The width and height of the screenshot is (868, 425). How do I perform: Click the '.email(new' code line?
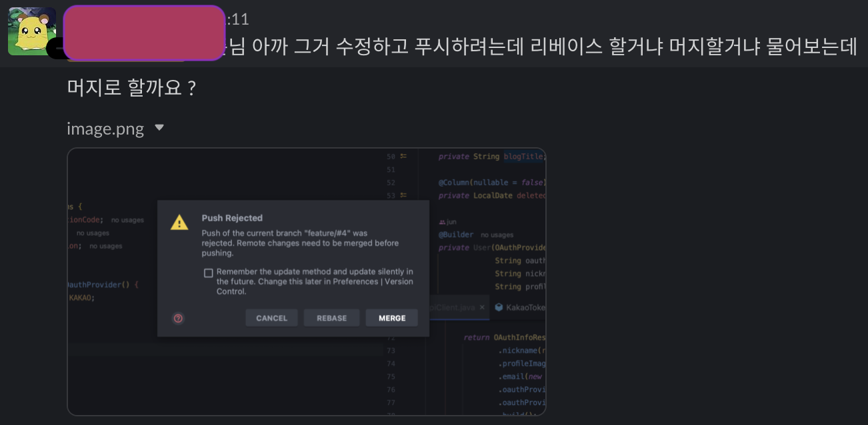tap(521, 377)
